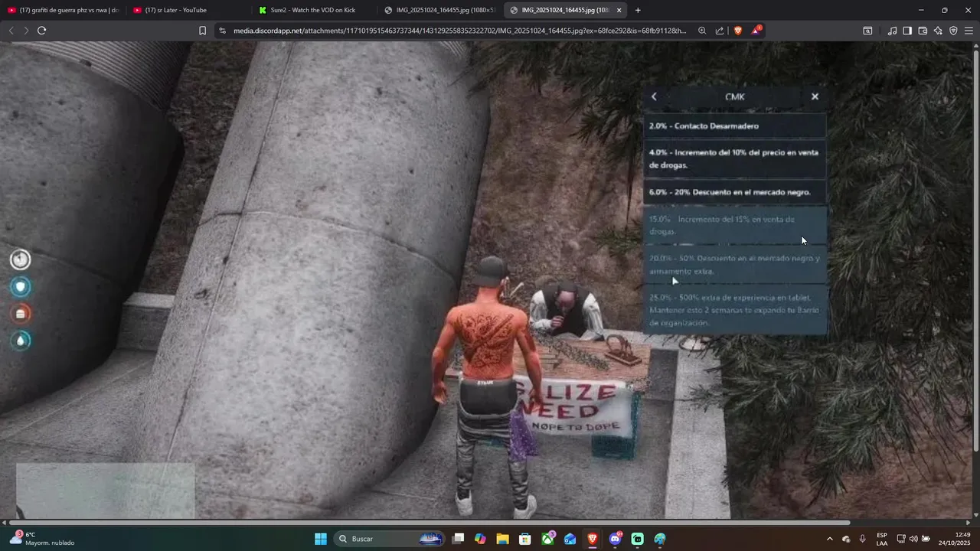This screenshot has width=980, height=551.
Task: Share this page link
Action: click(x=720, y=31)
